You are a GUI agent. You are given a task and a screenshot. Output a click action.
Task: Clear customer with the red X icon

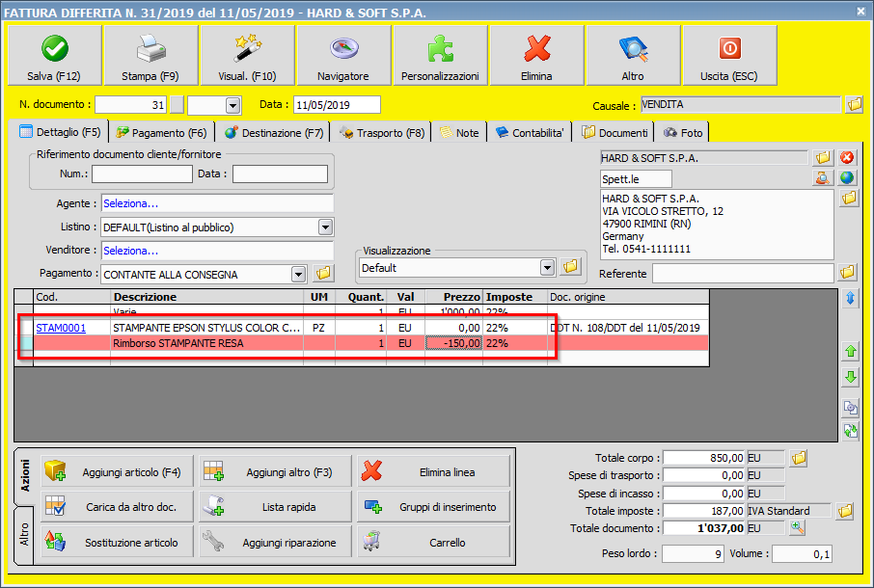[847, 158]
